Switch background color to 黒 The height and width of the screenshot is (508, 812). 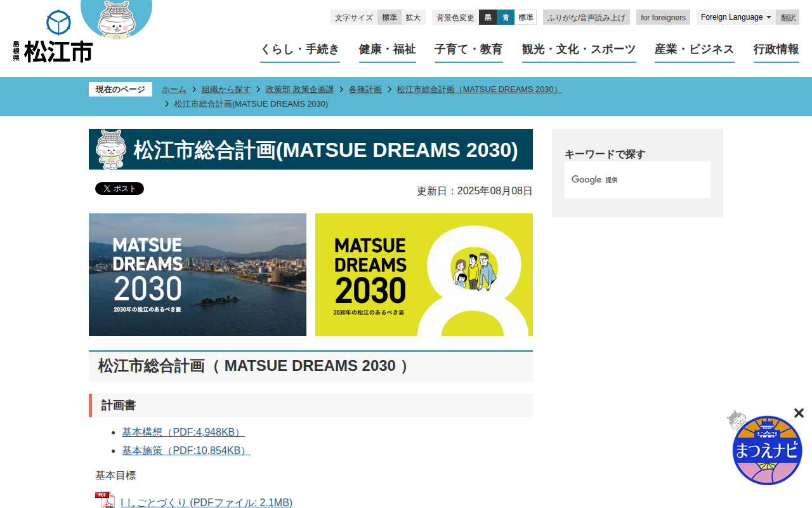pyautogui.click(x=488, y=17)
